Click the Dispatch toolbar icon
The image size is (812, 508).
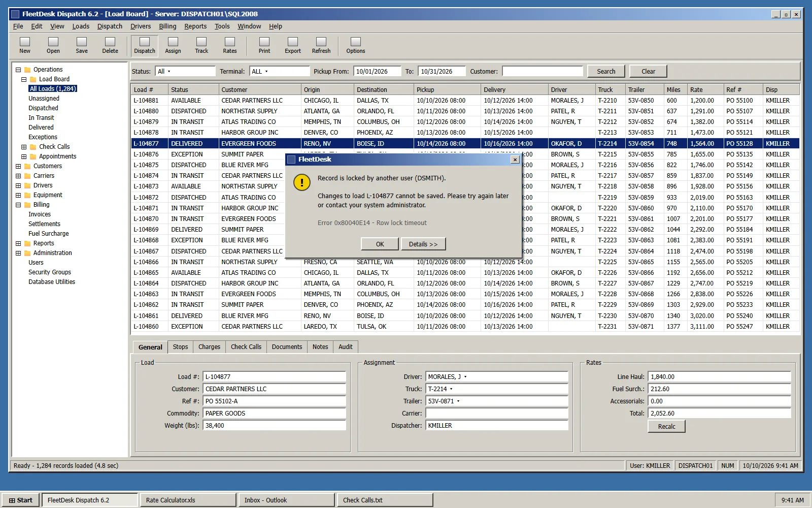click(145, 45)
